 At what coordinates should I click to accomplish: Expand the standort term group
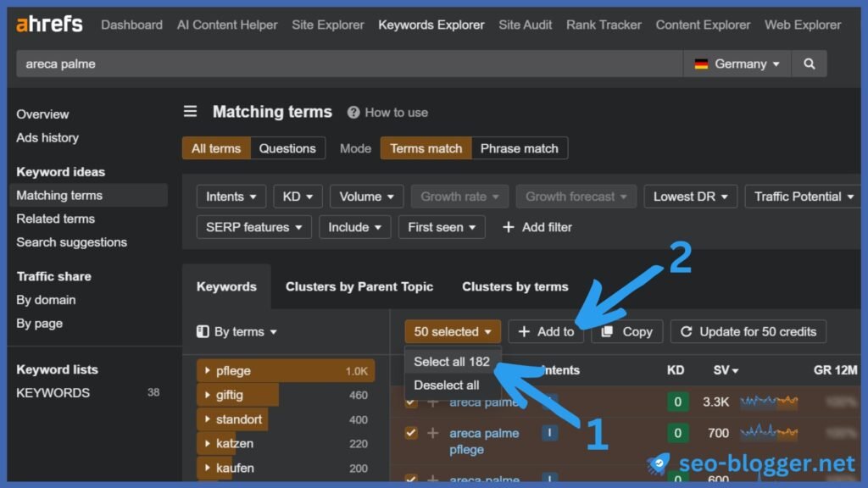coord(207,419)
